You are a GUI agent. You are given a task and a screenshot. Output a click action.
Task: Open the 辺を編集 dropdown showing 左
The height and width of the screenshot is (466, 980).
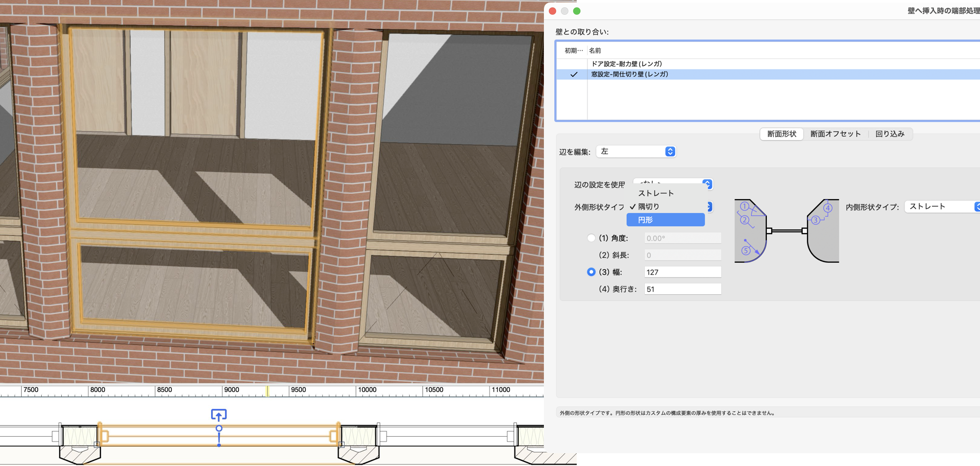pyautogui.click(x=636, y=151)
